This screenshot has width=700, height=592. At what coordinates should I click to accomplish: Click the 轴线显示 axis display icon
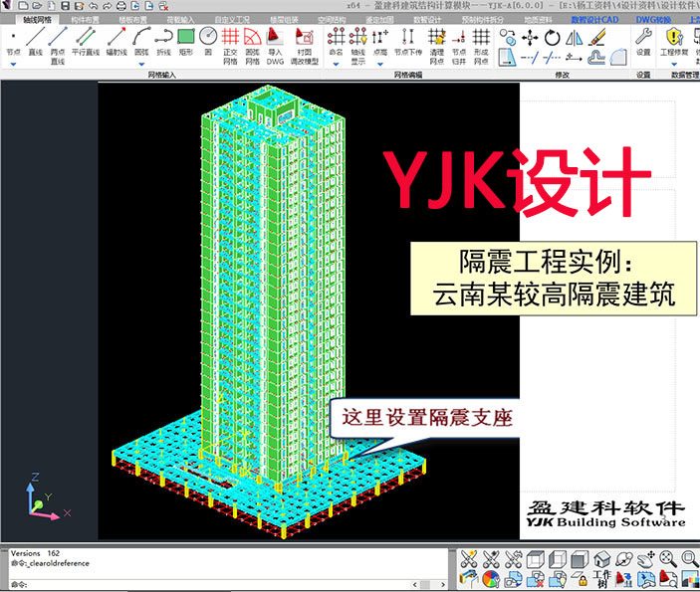pyautogui.click(x=358, y=46)
